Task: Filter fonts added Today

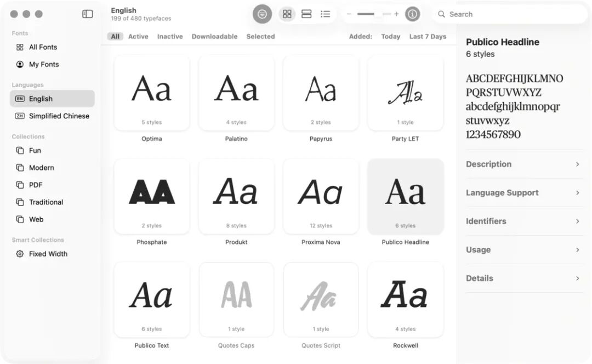Action: (x=390, y=37)
